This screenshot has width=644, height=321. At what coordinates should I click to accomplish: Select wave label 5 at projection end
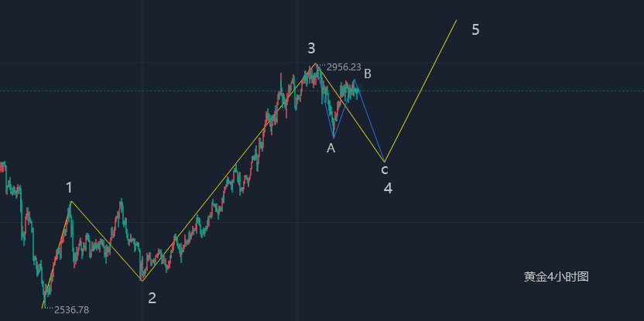pyautogui.click(x=475, y=30)
